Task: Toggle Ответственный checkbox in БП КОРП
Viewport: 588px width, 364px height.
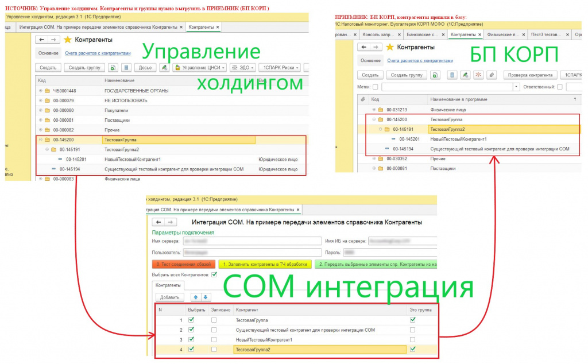Action: tap(559, 87)
